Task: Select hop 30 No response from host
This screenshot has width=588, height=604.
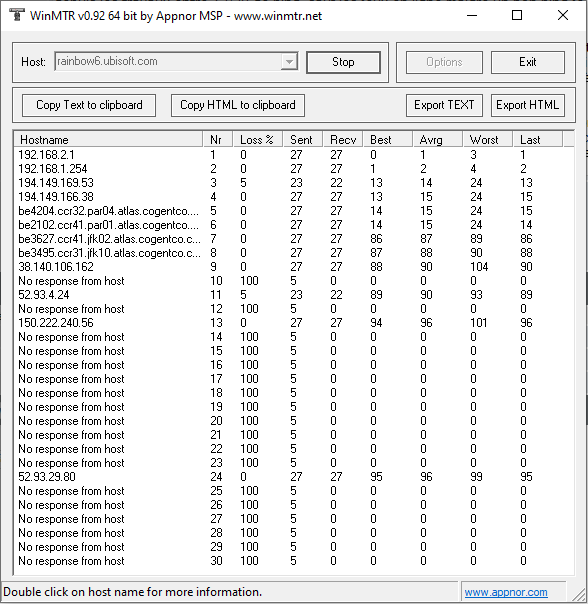Action: (294, 561)
